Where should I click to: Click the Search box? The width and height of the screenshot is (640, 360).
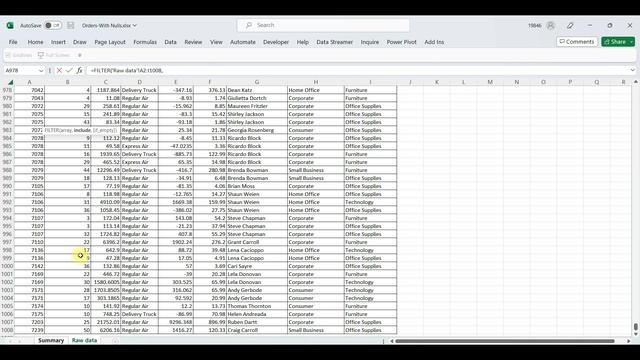click(x=323, y=25)
